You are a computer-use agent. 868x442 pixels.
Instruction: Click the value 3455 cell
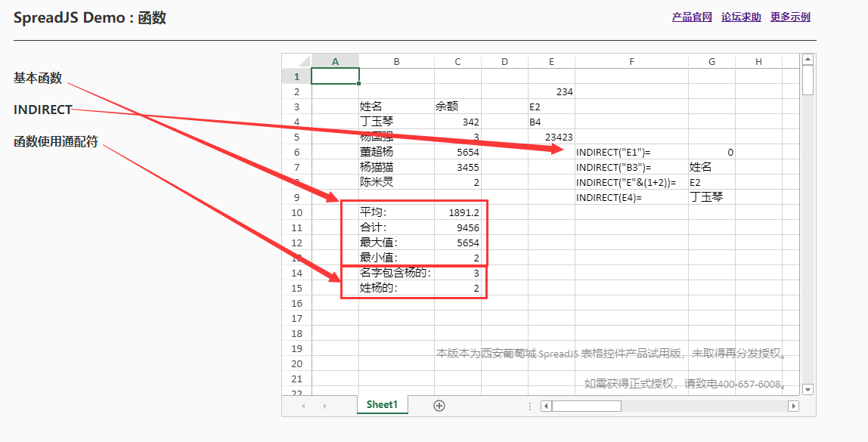[x=457, y=167]
